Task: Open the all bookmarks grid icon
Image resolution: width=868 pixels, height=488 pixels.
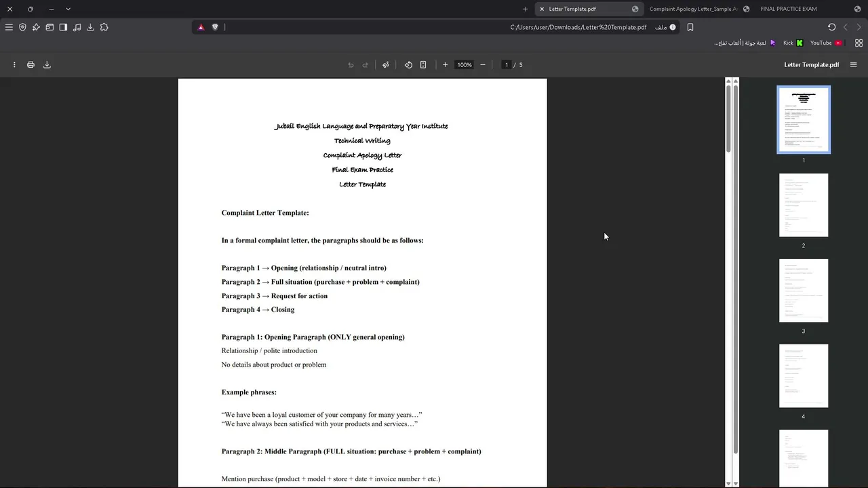Action: click(x=859, y=43)
